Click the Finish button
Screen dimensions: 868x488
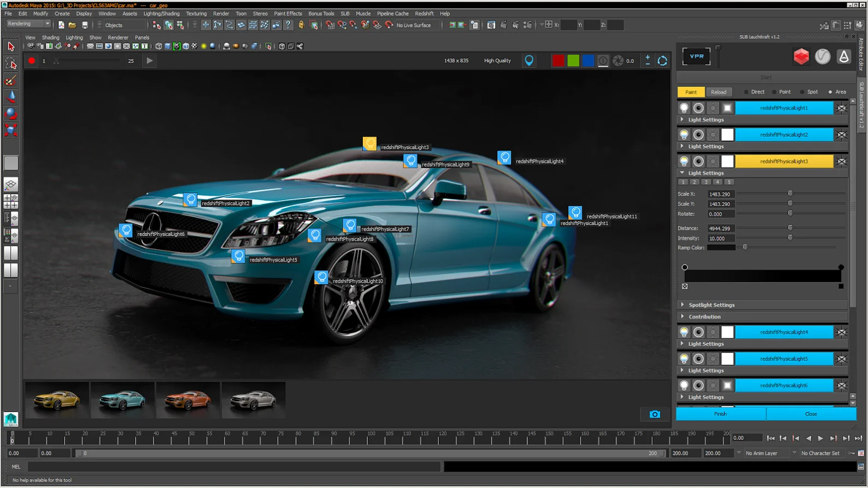pos(720,414)
